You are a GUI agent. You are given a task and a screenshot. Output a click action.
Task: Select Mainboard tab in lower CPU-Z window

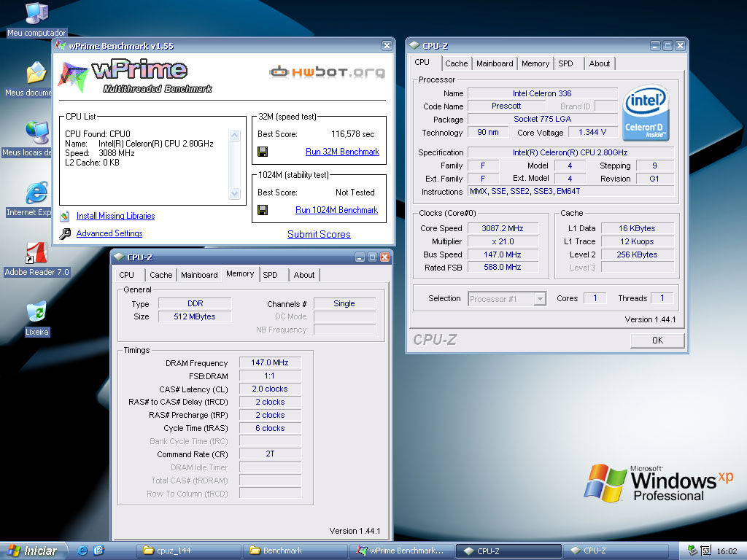199,275
